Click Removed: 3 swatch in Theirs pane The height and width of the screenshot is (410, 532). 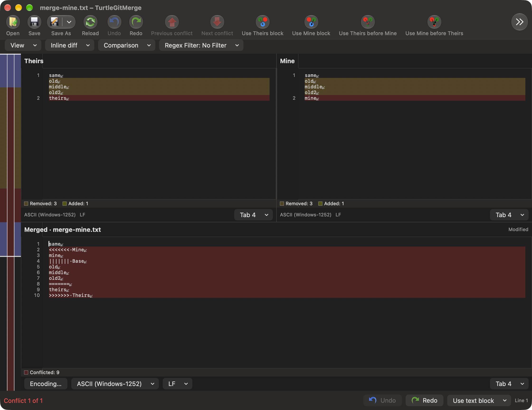[26, 204]
